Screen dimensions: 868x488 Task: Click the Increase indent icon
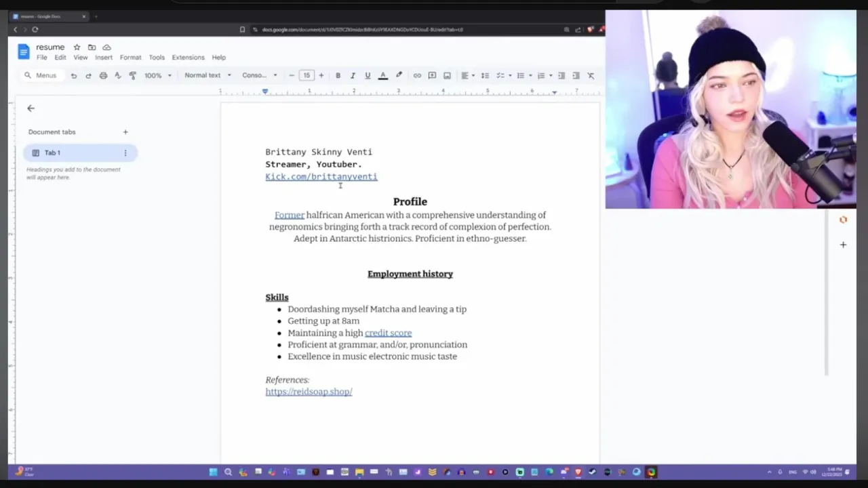576,75
